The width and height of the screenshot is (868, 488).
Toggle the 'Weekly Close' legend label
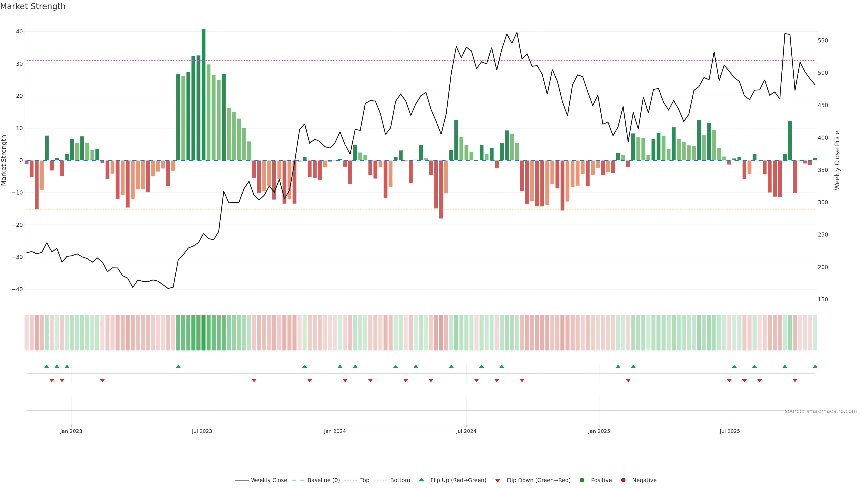[269, 480]
